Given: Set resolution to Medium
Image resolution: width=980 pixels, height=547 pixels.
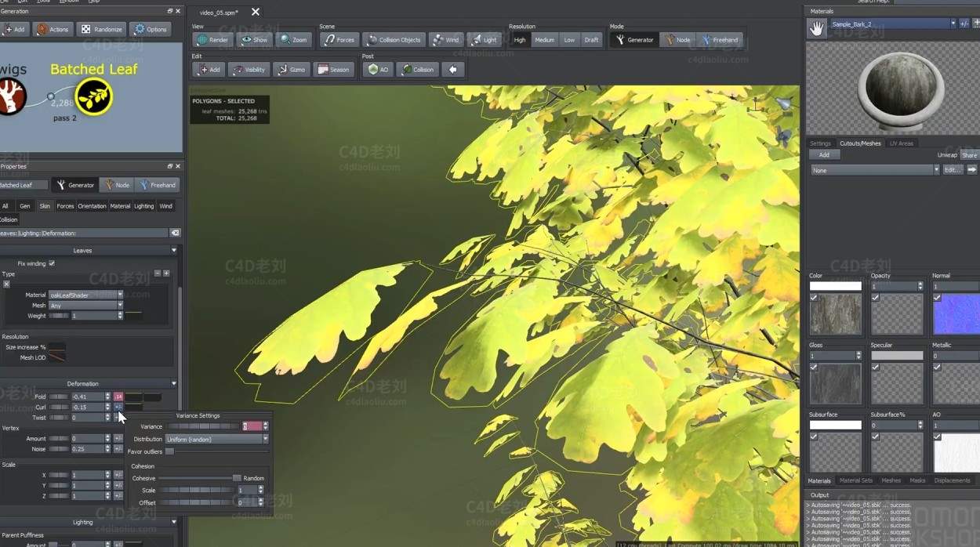Looking at the screenshot, I should point(544,39).
